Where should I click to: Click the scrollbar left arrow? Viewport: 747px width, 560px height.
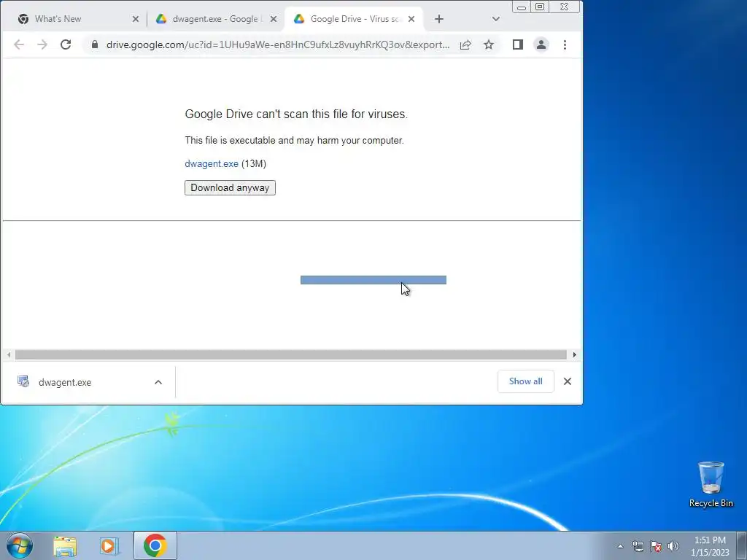point(9,355)
